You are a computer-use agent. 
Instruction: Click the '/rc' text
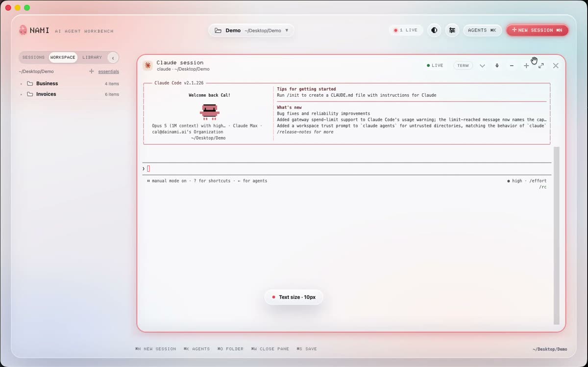tap(543, 187)
